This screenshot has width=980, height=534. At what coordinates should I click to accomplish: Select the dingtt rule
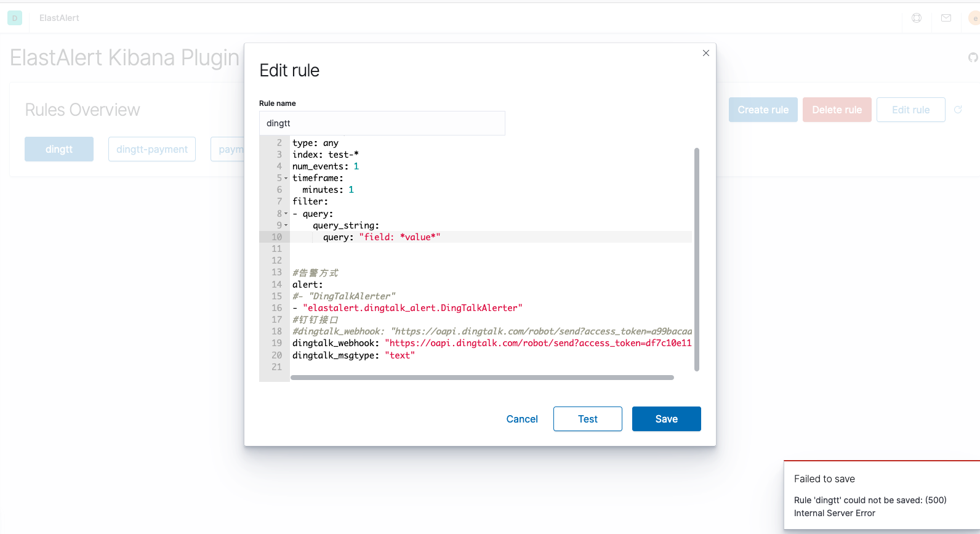[59, 149]
